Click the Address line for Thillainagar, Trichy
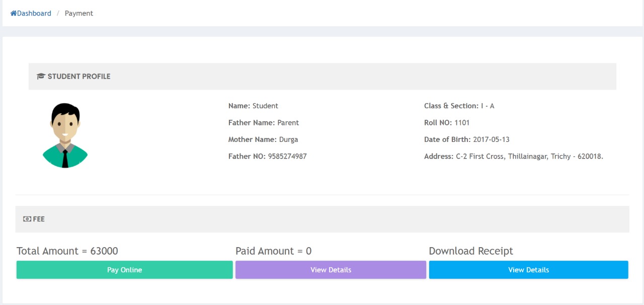Viewport: 644px width, 305px height. point(514,157)
